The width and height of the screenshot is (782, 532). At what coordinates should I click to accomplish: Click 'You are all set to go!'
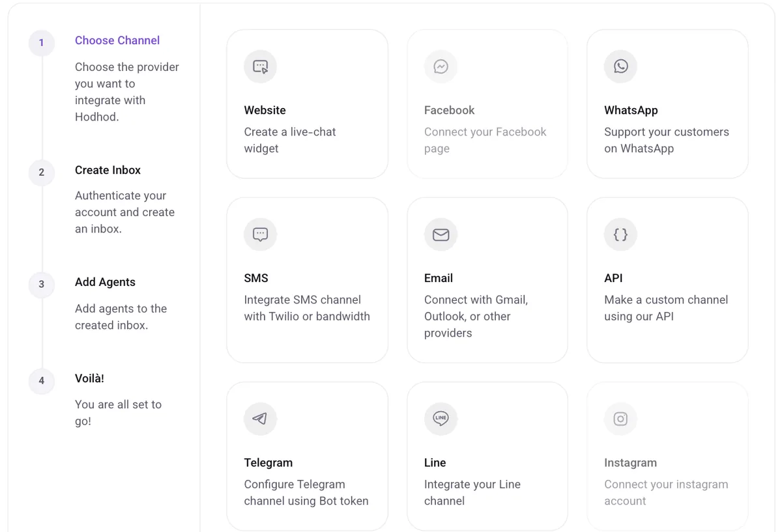pos(118,413)
